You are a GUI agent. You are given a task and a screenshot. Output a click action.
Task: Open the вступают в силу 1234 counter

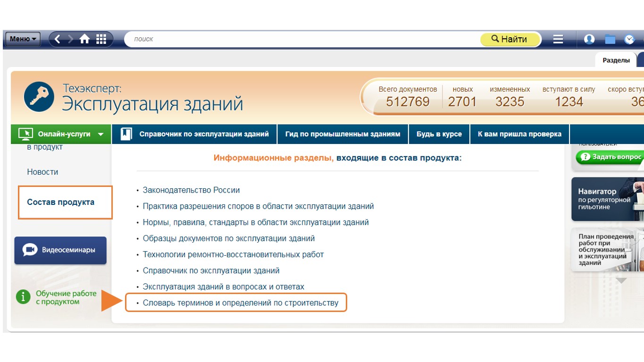coord(569,96)
